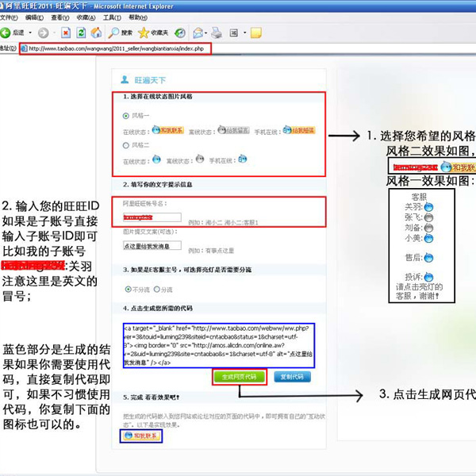
Task: Click the Refresh page icon
Action: click(x=79, y=33)
